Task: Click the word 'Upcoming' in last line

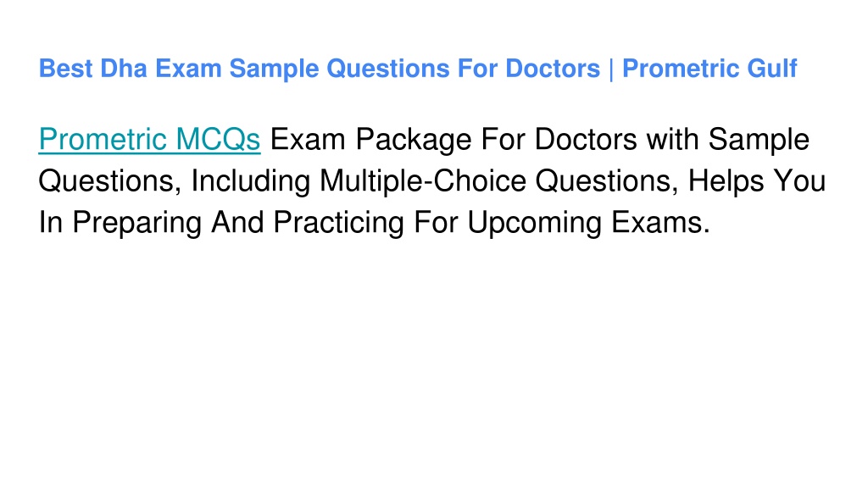Action: point(534,223)
